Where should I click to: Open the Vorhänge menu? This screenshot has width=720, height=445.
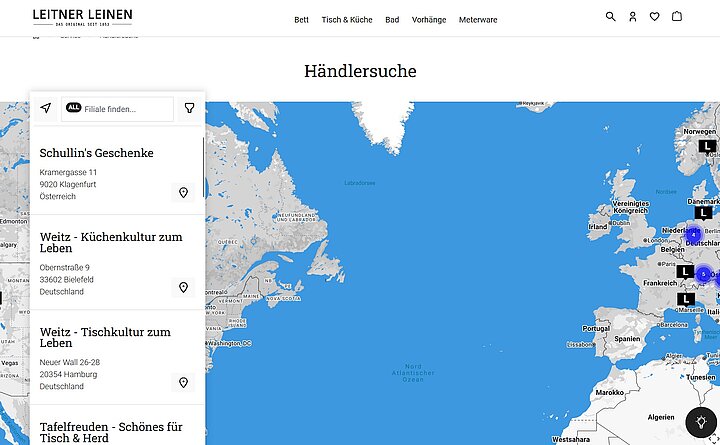point(429,20)
